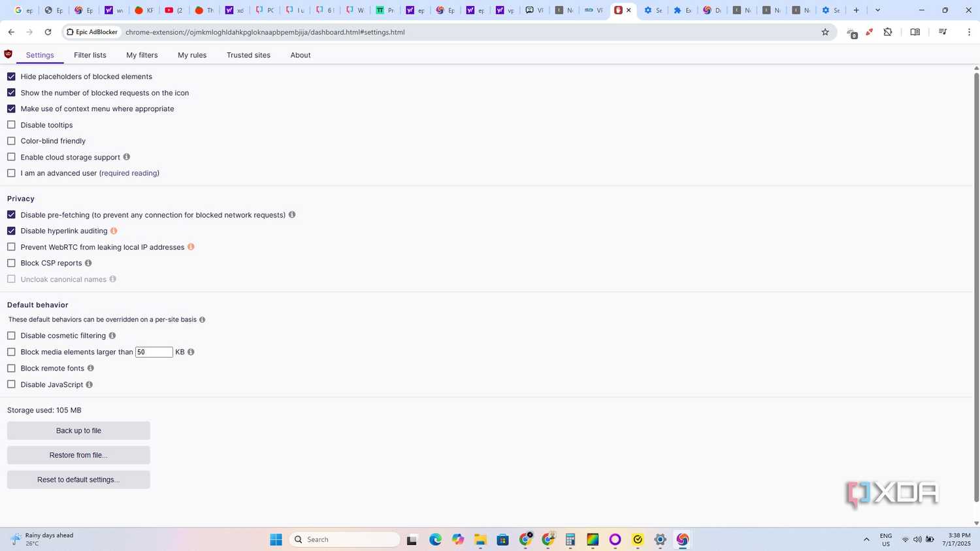This screenshot has width=980, height=551.
Task: Open the reading mode side panel icon
Action: [915, 32]
